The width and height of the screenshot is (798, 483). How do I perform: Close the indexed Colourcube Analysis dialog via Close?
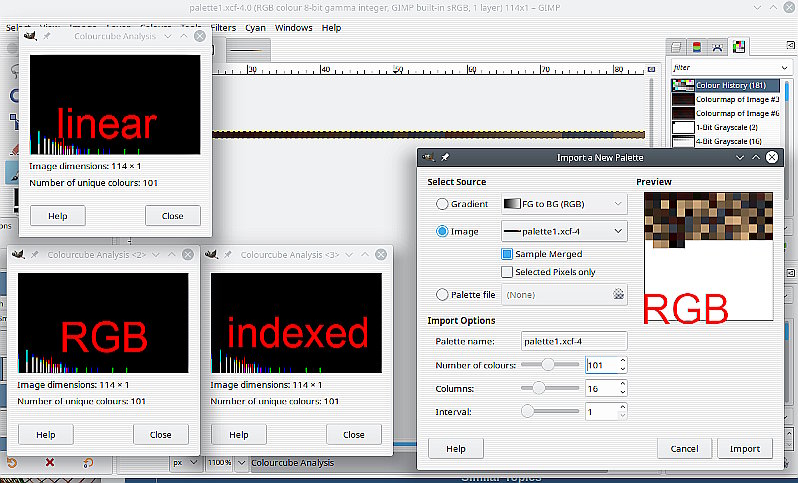[x=354, y=435]
